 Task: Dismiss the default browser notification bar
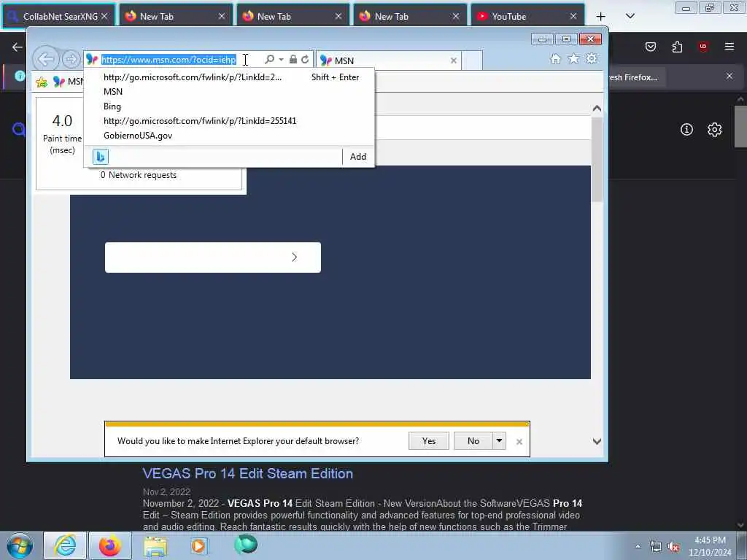pos(519,442)
